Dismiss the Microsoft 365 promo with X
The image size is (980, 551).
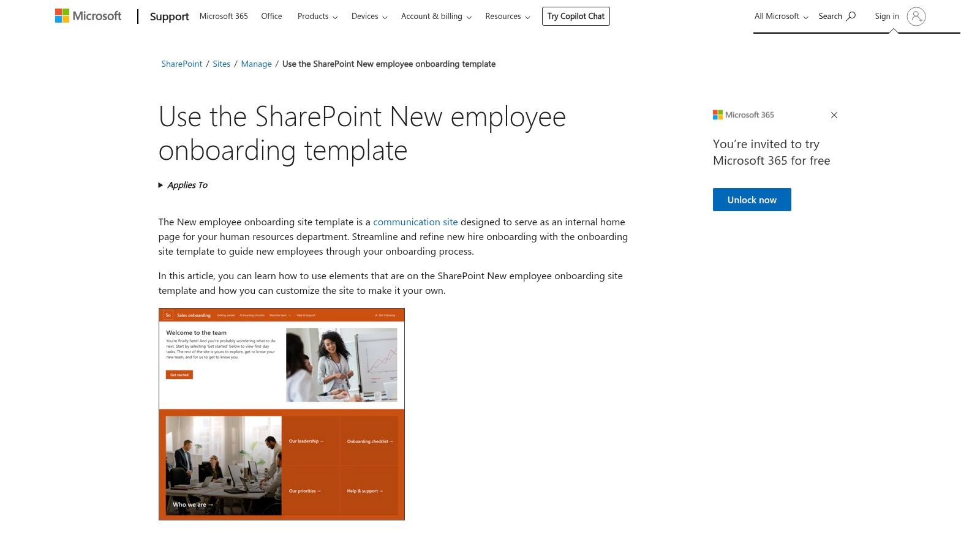click(x=834, y=115)
